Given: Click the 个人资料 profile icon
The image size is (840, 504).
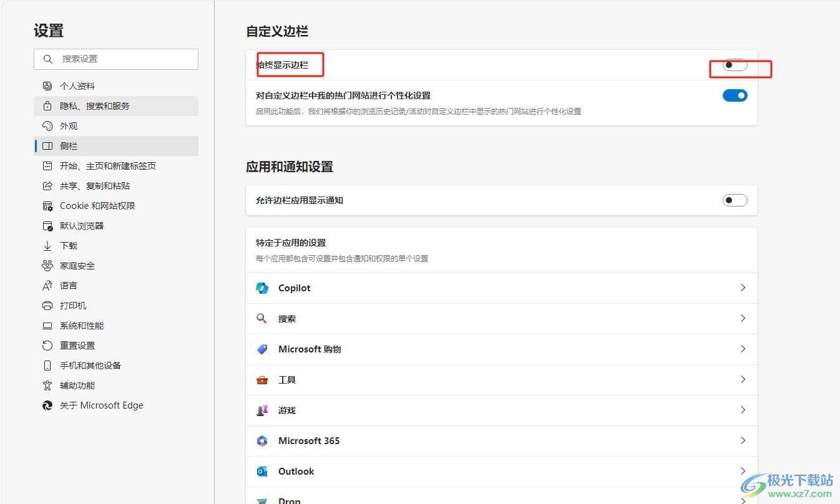Looking at the screenshot, I should [47, 86].
